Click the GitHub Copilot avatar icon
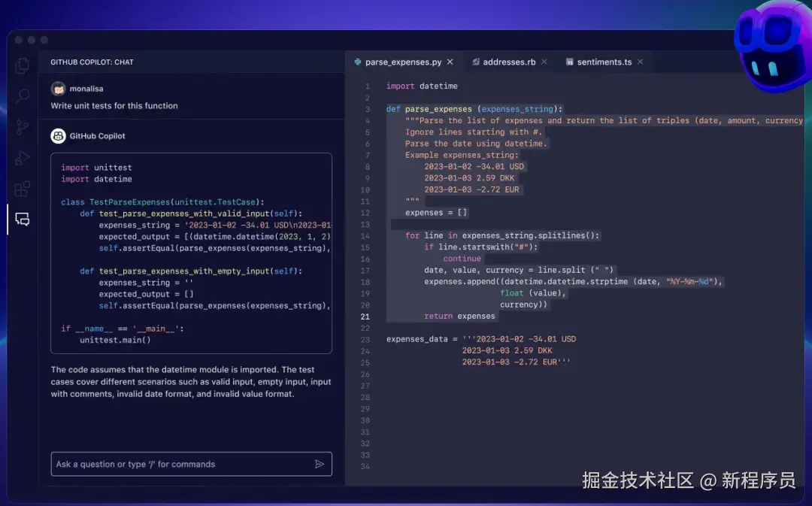Viewport: 812px width, 506px height. (58, 135)
